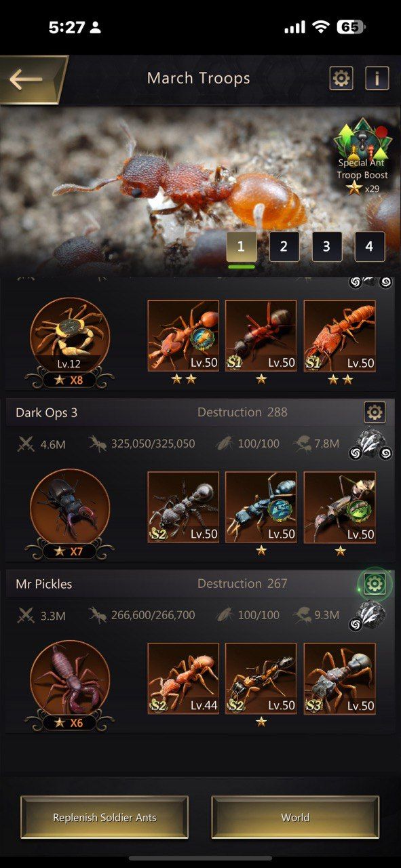This screenshot has height=868, width=401.
Task: Select the stag beetle portrait X7
Action: point(70,509)
